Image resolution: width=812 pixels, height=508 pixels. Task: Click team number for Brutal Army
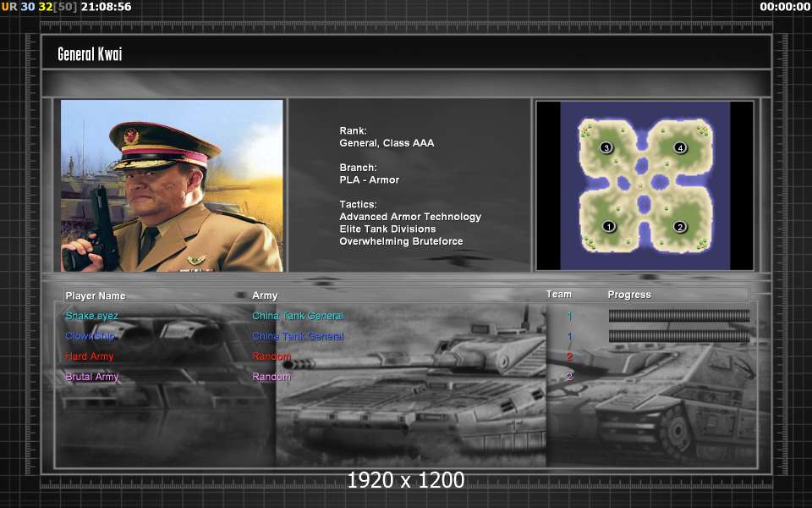(x=569, y=376)
